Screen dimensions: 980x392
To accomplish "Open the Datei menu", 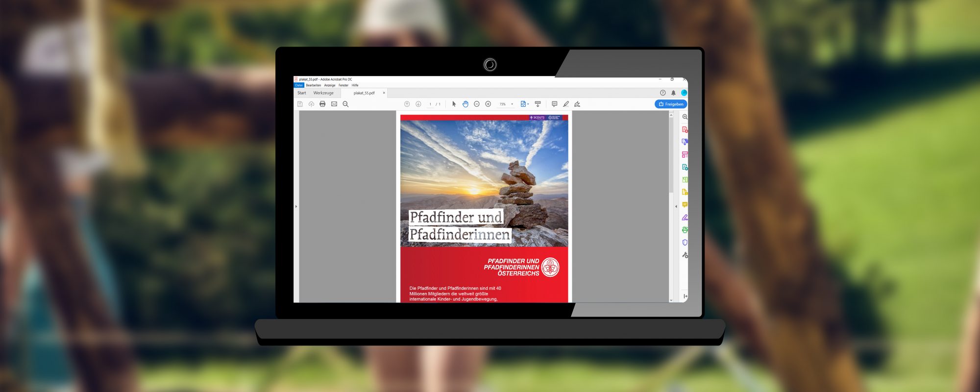I will coord(299,85).
